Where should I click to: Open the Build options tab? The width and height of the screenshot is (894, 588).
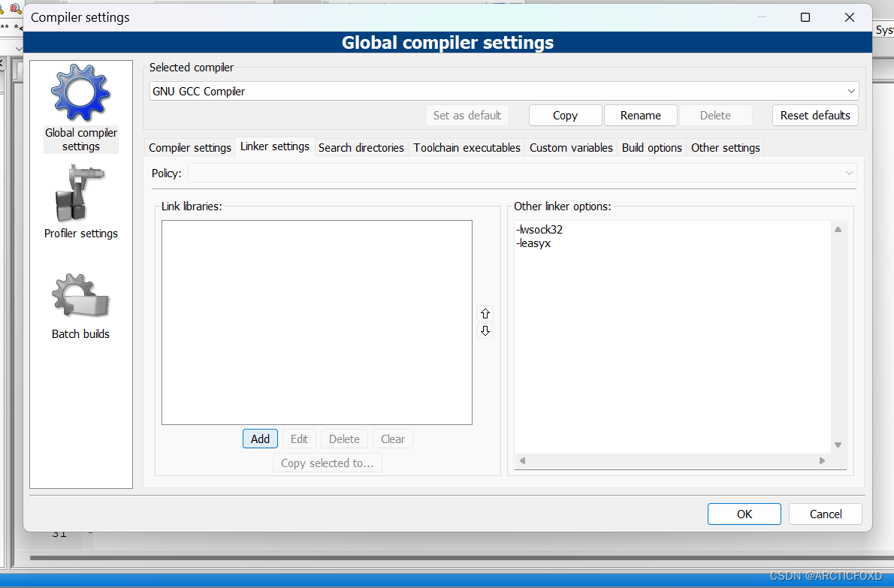pos(651,147)
